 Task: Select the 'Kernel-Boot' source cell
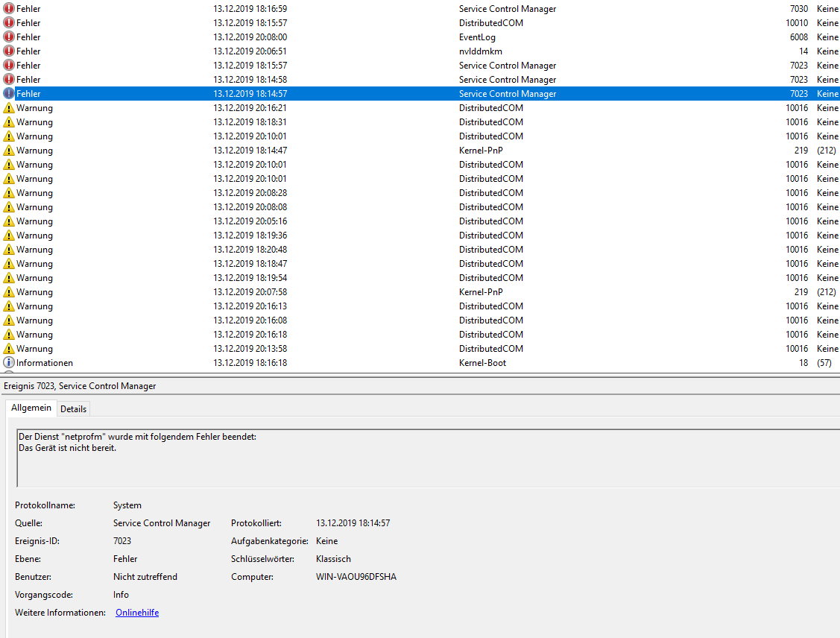[x=482, y=363]
